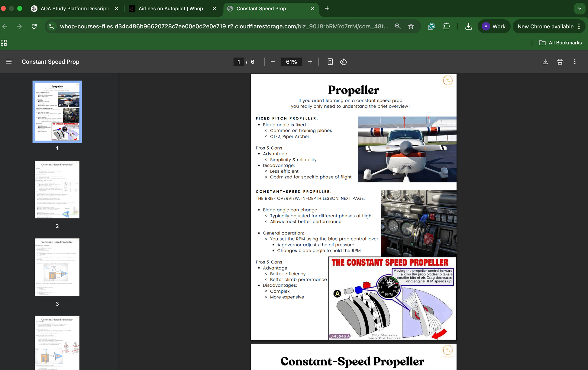This screenshot has height=370, width=588.
Task: Expand the tab search dropdown arrow
Action: (580, 8)
